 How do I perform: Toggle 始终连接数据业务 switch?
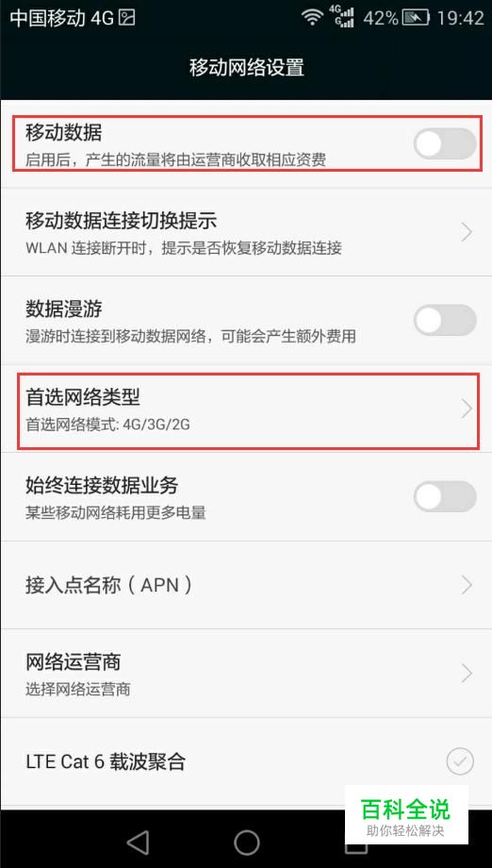point(445,496)
